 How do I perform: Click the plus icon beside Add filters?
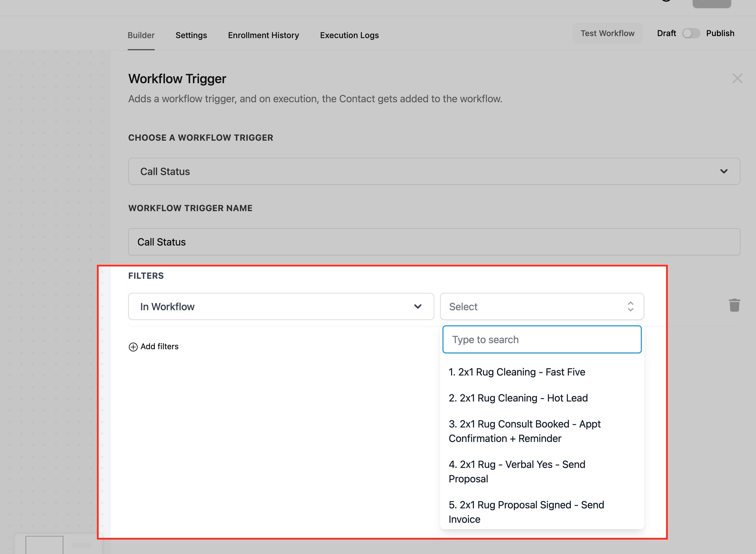tap(133, 347)
